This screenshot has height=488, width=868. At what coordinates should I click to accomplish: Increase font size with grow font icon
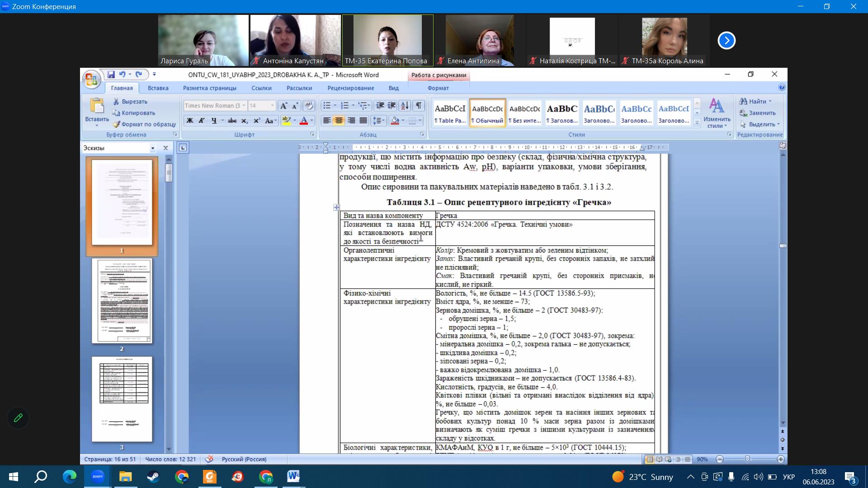click(x=283, y=106)
